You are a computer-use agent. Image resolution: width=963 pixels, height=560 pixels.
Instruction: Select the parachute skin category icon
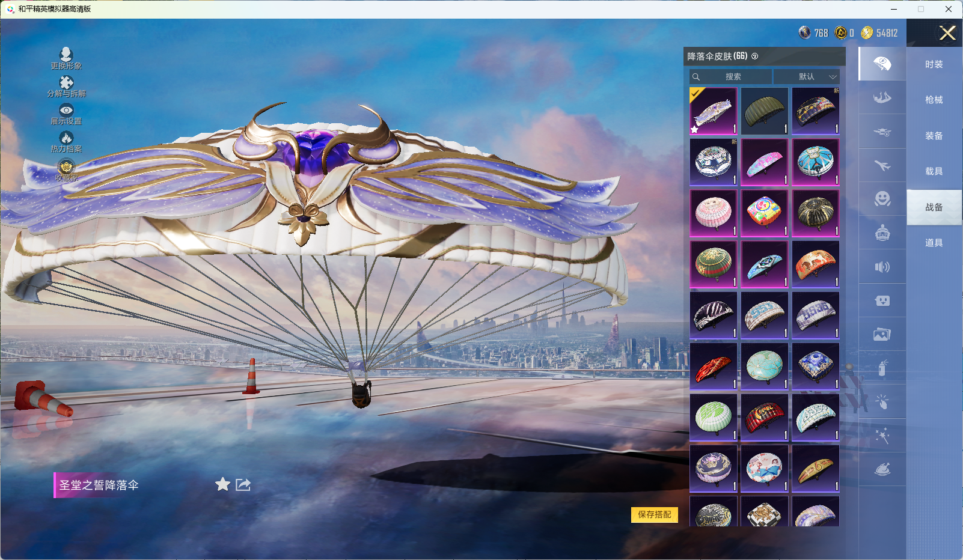point(882,64)
